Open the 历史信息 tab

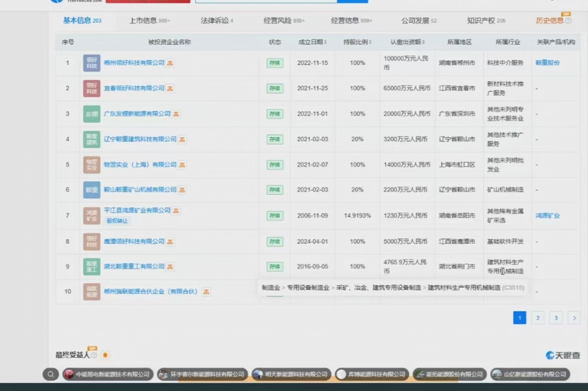click(550, 20)
